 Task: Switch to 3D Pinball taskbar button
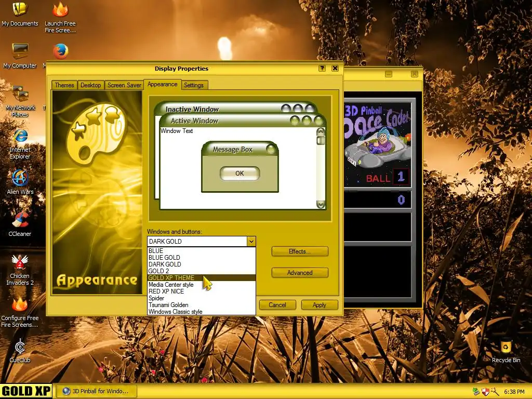96,391
